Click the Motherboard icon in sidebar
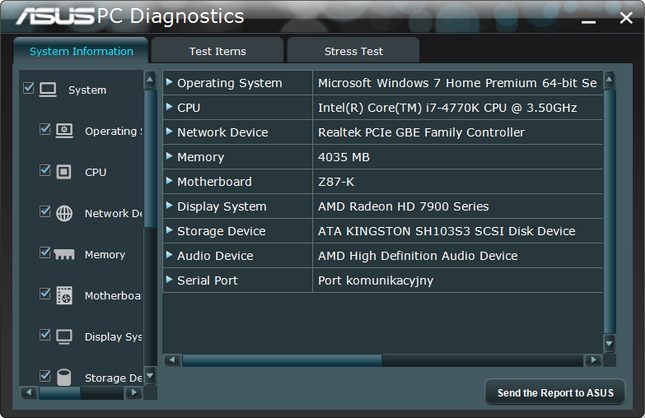 click(64, 295)
